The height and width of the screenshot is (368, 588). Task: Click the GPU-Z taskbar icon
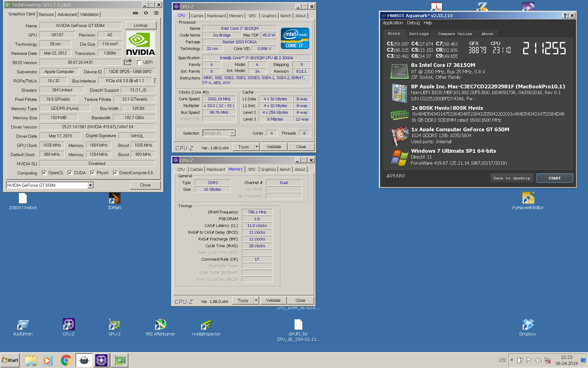(x=120, y=360)
